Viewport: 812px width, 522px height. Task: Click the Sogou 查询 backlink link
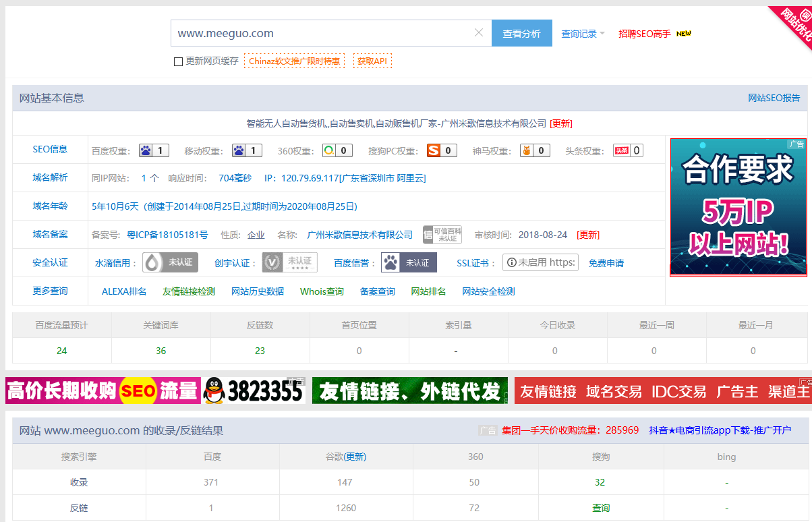pos(601,508)
